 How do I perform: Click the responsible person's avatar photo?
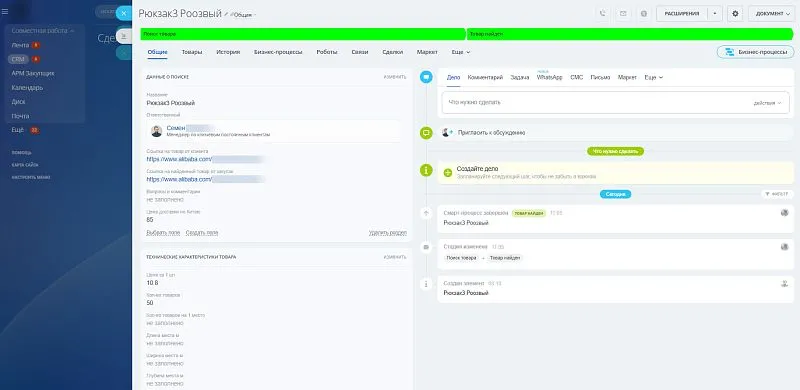tap(157, 131)
